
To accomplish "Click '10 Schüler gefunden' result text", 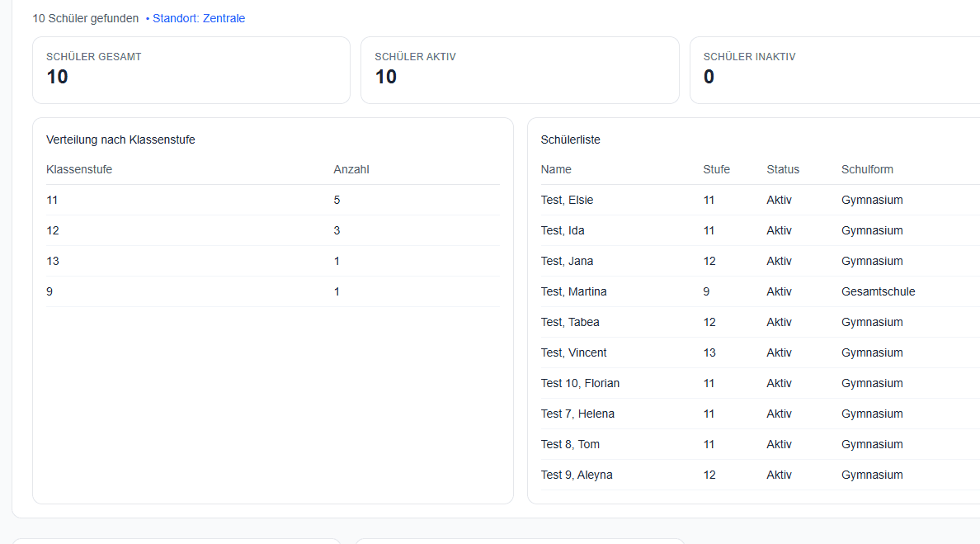I will click(86, 18).
